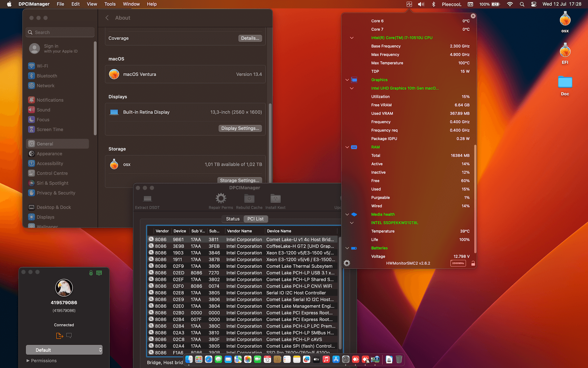Collapse the RAM section chevron
The height and width of the screenshot is (368, 588).
(347, 147)
